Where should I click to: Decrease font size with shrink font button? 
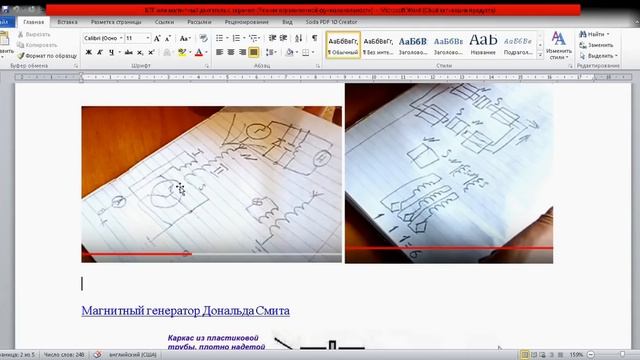tap(168, 38)
